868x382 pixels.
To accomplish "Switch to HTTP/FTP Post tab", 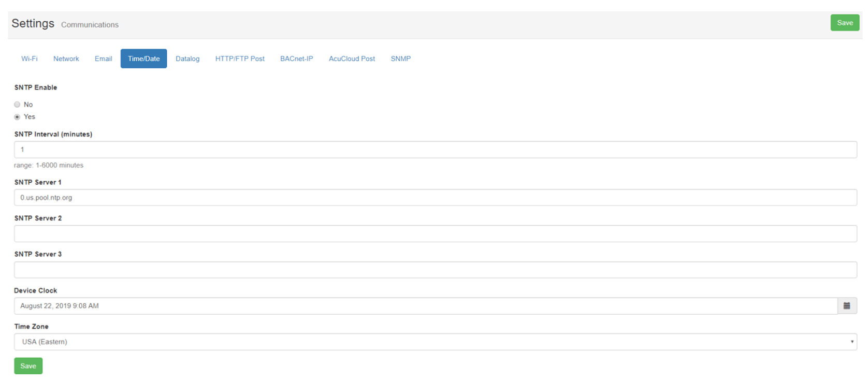I will [x=240, y=59].
